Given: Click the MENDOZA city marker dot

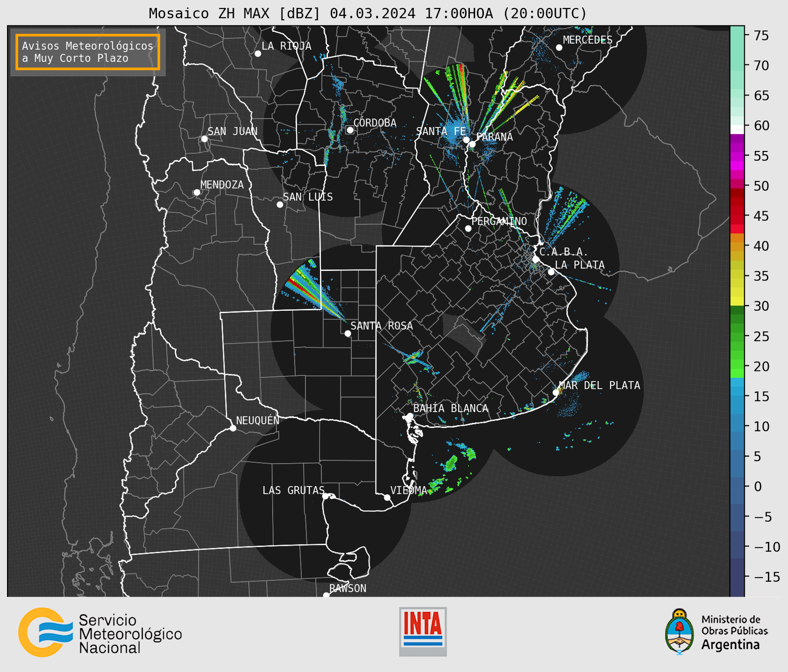Looking at the screenshot, I should 197,193.
